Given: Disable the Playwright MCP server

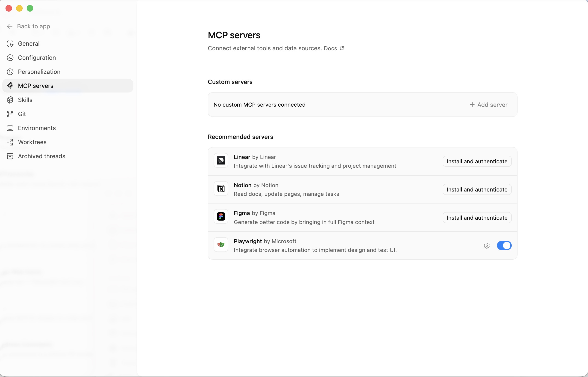Looking at the screenshot, I should (504, 245).
